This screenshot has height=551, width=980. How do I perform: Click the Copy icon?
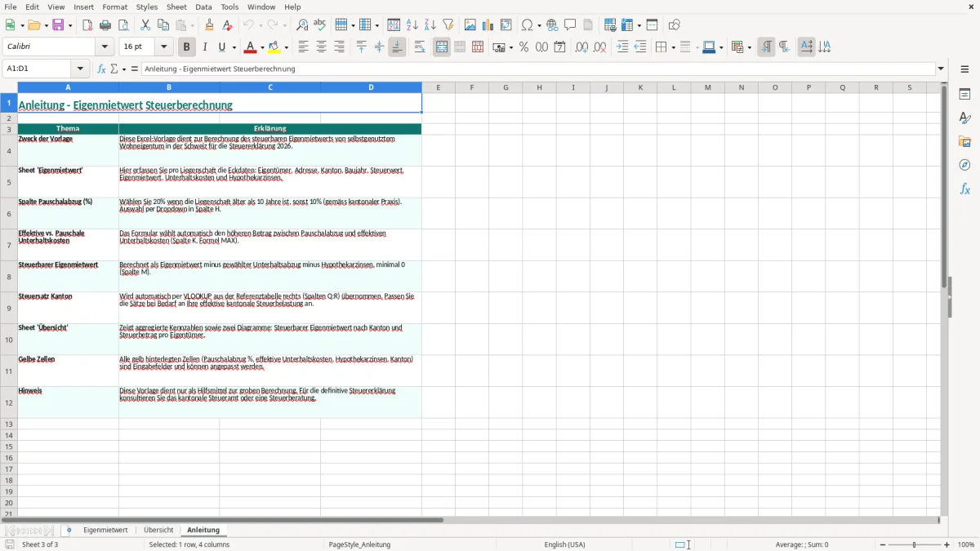coord(163,25)
